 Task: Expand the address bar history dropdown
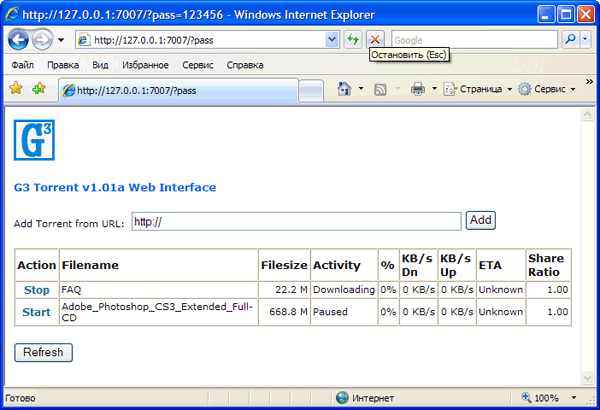point(332,39)
